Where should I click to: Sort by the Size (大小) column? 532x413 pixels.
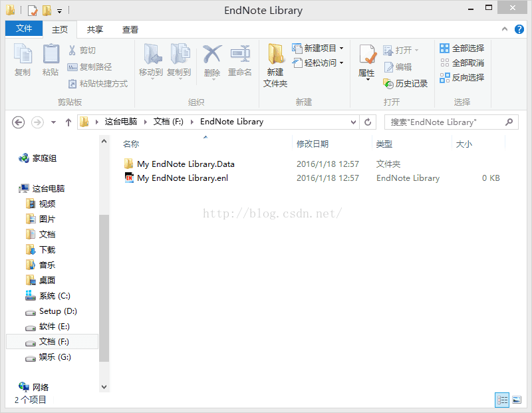(x=464, y=144)
